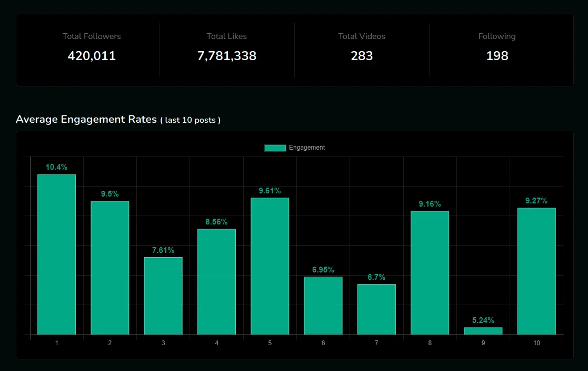Select the bar for post 8
Image resolution: width=588 pixels, height=371 pixels.
point(430,272)
